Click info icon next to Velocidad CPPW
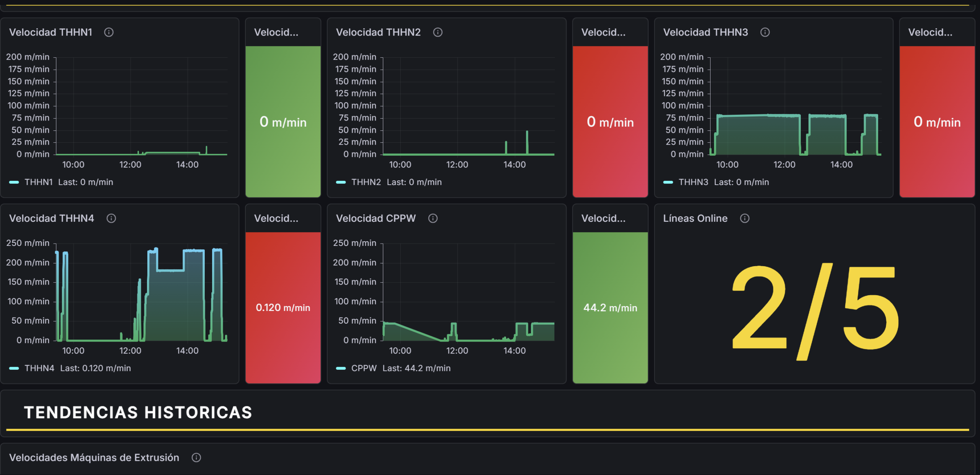 (x=433, y=218)
